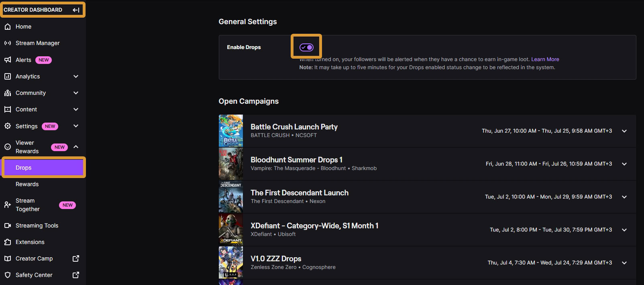Expand XDefiant Category-Wide campaign chevron
This screenshot has height=285, width=644.
(624, 230)
